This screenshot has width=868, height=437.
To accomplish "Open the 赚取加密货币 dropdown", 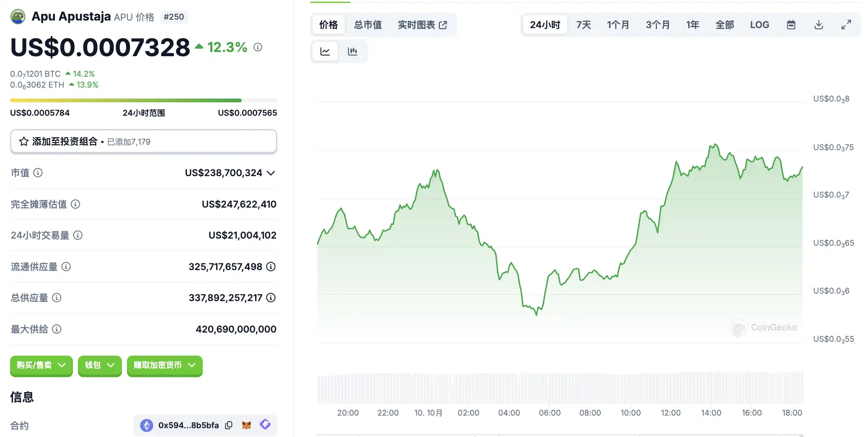I will tap(165, 365).
